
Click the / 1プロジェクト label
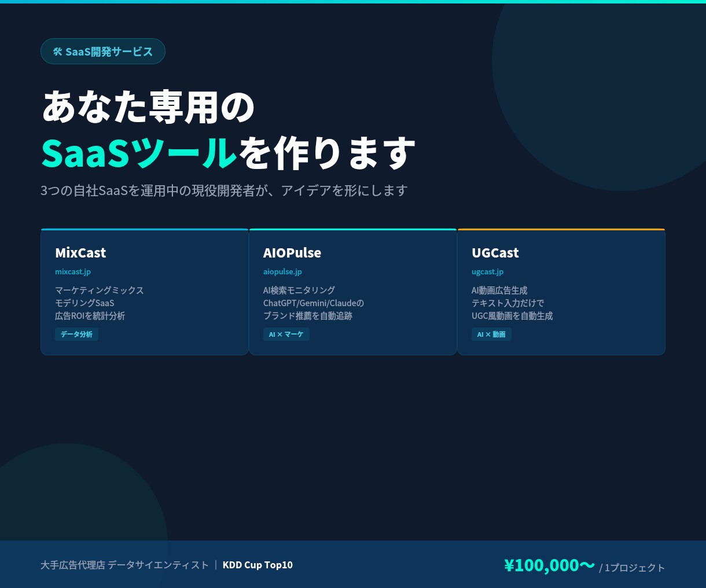632,568
